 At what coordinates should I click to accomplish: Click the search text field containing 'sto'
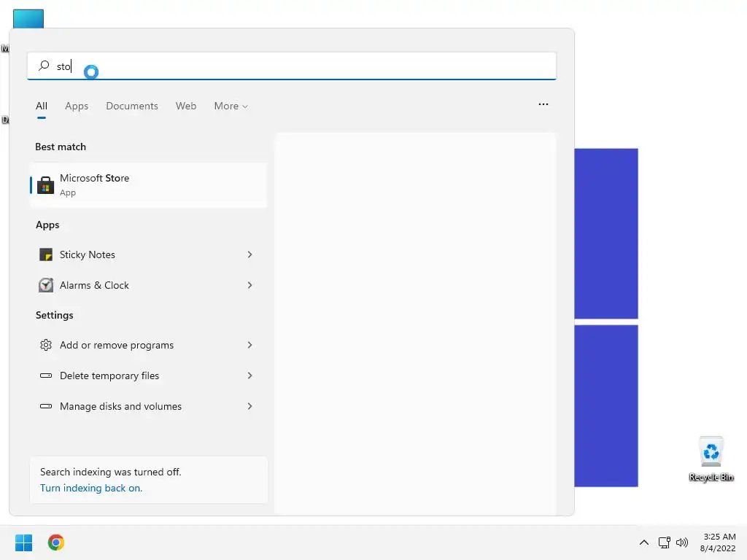(x=292, y=66)
